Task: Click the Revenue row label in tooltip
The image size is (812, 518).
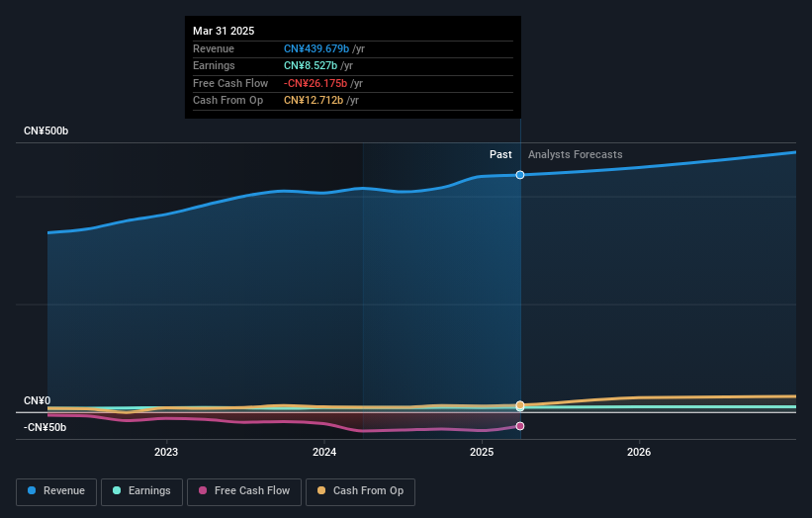Action: pos(214,48)
